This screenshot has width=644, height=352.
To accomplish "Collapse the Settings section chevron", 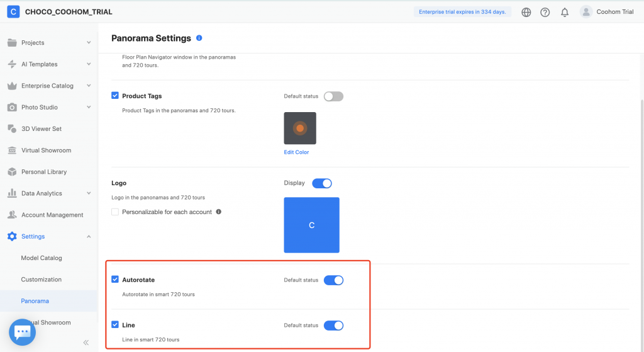I will tap(89, 237).
